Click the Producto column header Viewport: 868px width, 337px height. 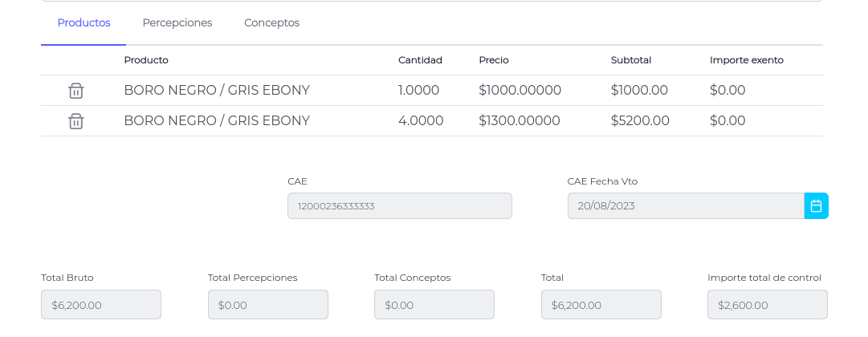(x=146, y=60)
